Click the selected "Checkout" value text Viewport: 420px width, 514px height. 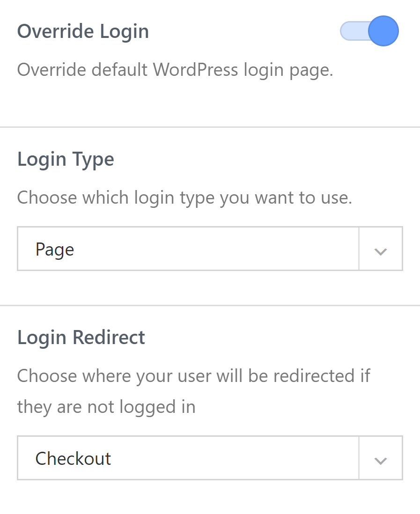[73, 458]
